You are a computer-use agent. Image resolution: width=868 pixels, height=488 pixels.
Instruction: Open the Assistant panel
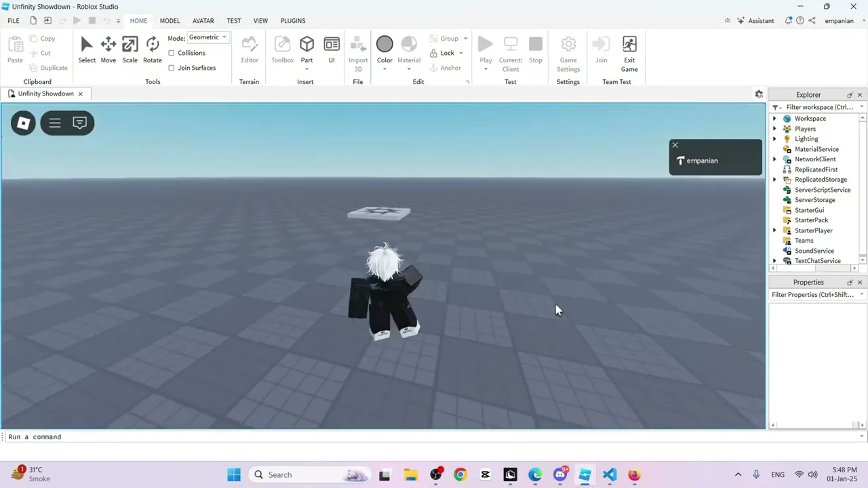pos(755,20)
